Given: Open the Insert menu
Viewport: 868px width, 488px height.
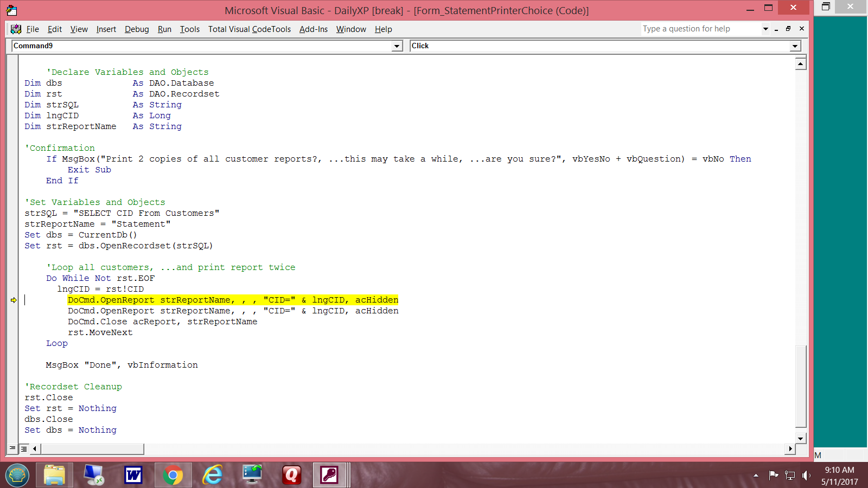Looking at the screenshot, I should coord(106,29).
